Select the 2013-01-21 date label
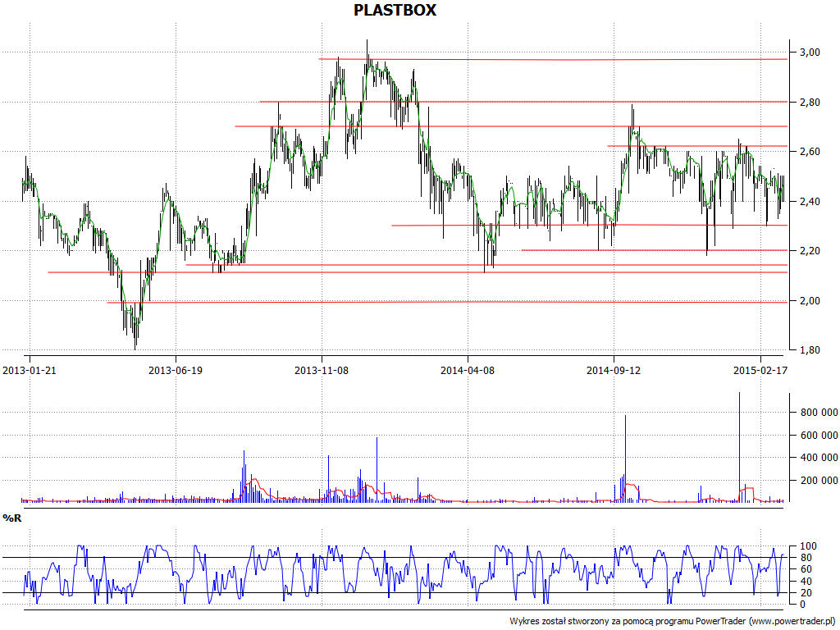840x630 pixels. (30, 370)
